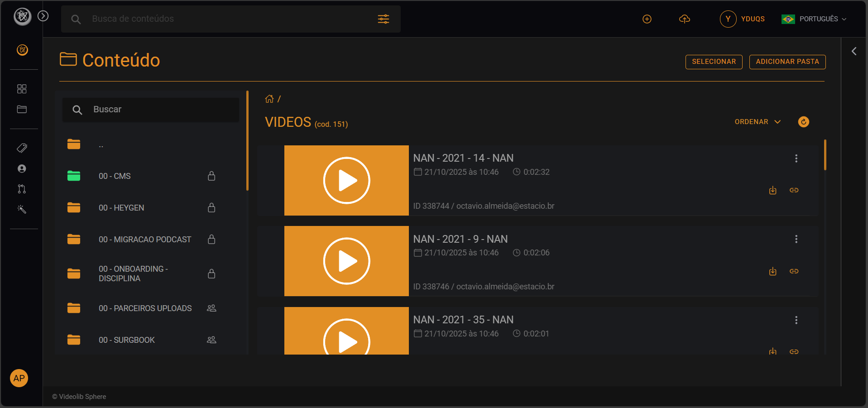Select the magic wand tool in sidebar

21,209
